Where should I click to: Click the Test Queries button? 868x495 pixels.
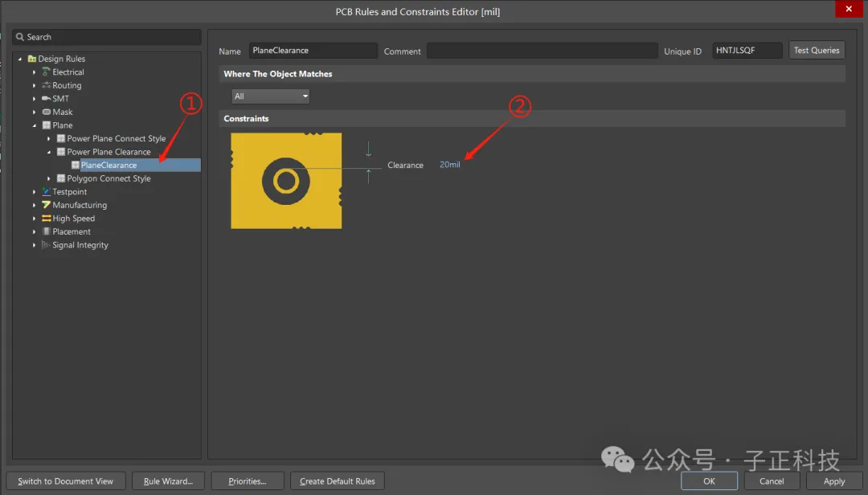click(x=817, y=51)
